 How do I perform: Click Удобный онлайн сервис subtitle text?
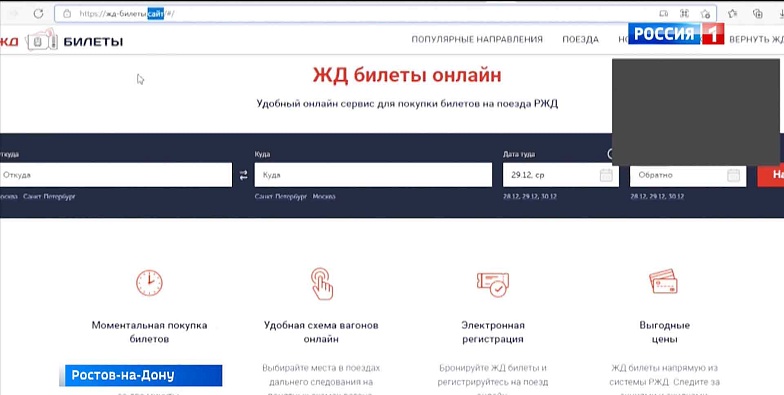click(x=407, y=104)
